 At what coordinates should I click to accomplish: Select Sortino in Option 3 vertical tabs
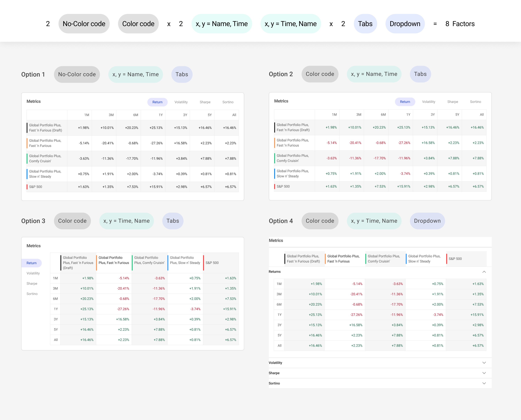coord(32,294)
